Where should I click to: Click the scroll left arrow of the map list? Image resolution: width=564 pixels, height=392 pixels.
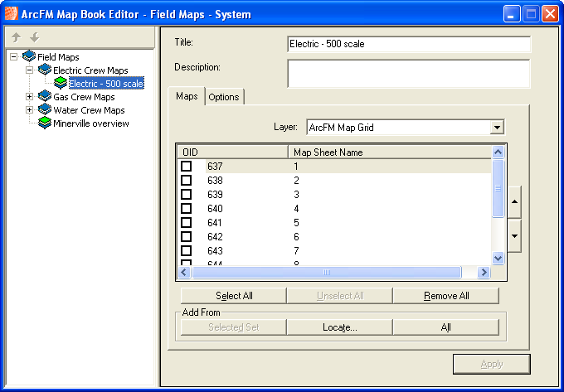coord(184,273)
